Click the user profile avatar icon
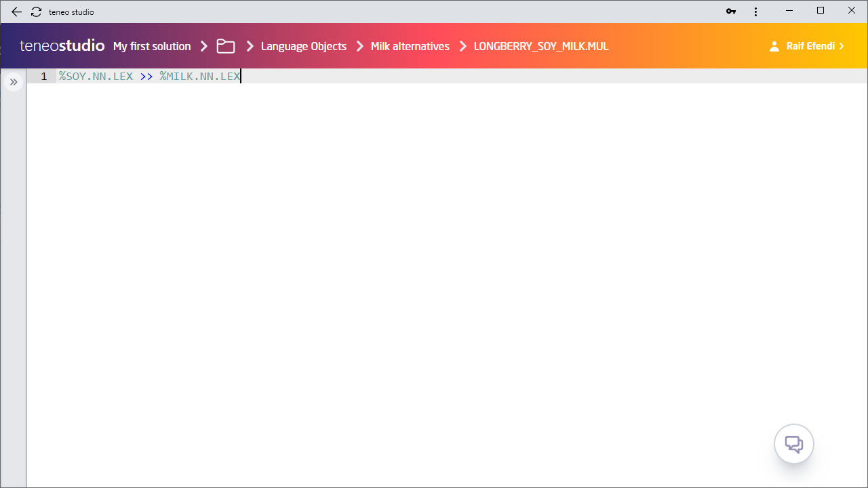This screenshot has width=868, height=488. (774, 46)
